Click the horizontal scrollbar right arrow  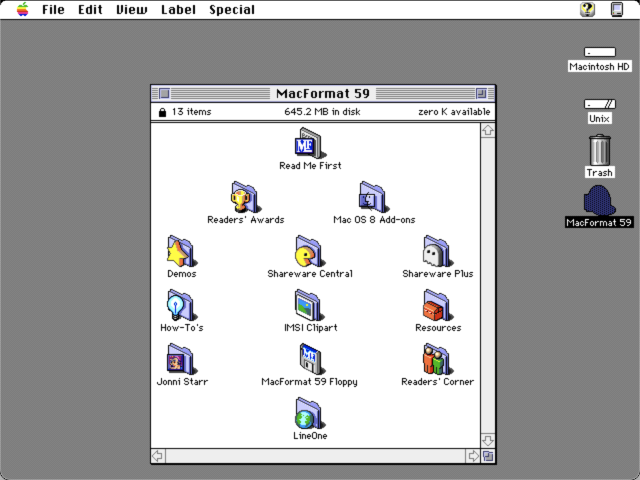coord(473,456)
